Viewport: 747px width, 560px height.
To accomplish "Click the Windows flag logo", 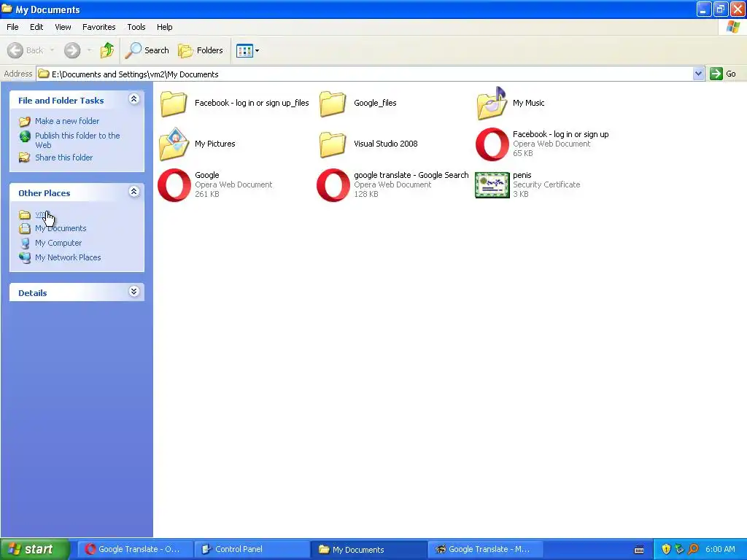I will point(733,27).
